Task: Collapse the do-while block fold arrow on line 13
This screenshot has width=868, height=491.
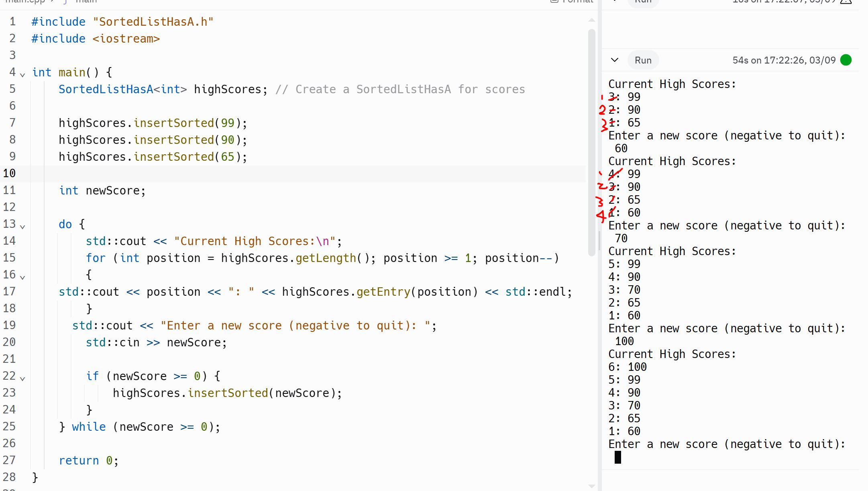Action: coord(23,227)
